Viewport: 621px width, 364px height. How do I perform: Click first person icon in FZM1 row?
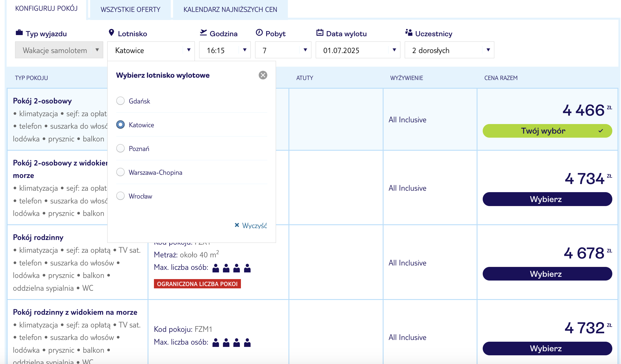[x=216, y=343]
